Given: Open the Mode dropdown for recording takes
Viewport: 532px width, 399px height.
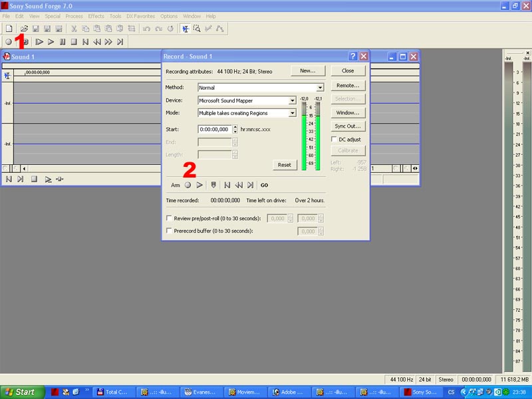Looking at the screenshot, I should pyautogui.click(x=292, y=113).
